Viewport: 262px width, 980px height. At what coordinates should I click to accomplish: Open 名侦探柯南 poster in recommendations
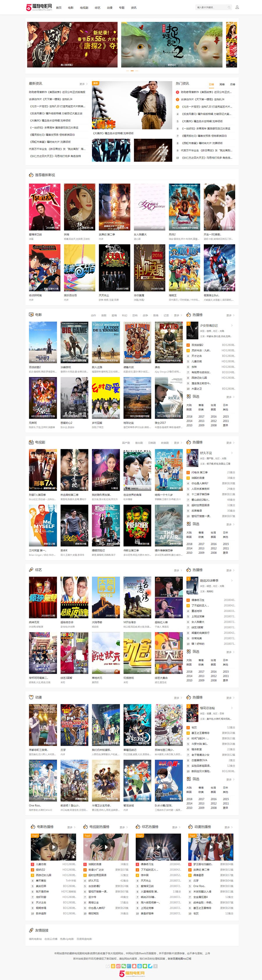[45, 267]
